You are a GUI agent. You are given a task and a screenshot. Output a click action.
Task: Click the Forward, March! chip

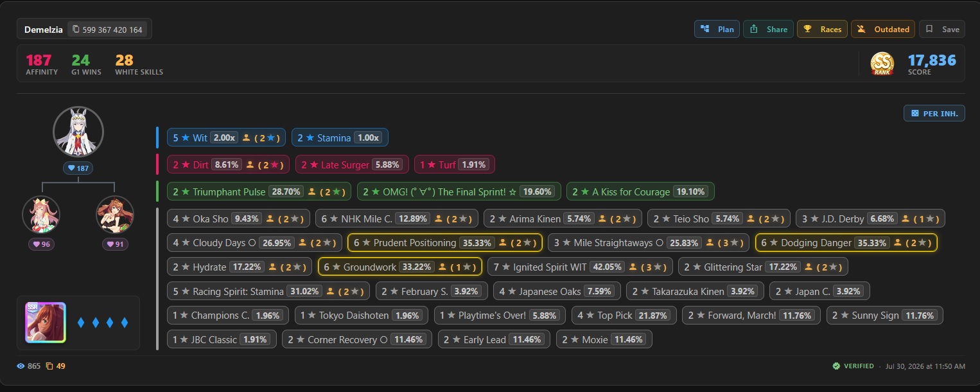click(751, 315)
